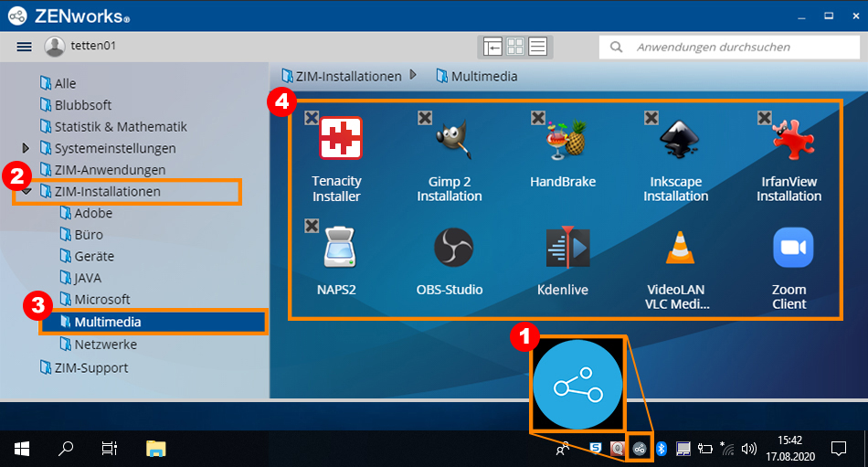Screen dimensions: 868x467
Task: Switch to folder tree view layout
Action: tap(492, 47)
